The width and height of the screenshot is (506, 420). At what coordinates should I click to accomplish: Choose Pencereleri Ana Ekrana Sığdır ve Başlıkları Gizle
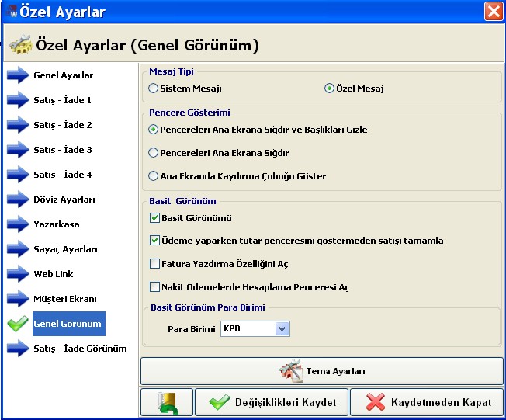pos(153,130)
